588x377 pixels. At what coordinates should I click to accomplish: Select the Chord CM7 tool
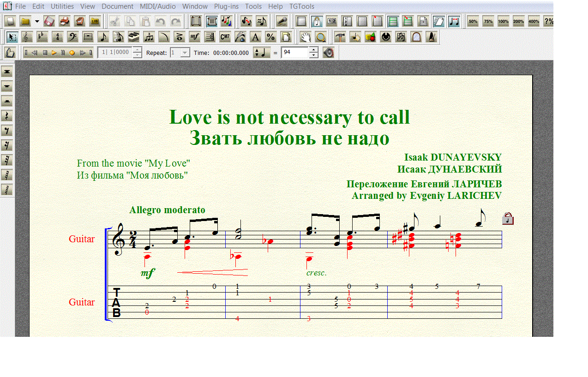tap(225, 37)
